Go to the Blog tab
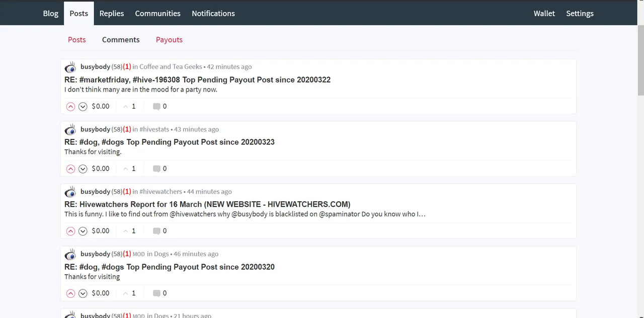The width and height of the screenshot is (644, 318). (x=50, y=14)
